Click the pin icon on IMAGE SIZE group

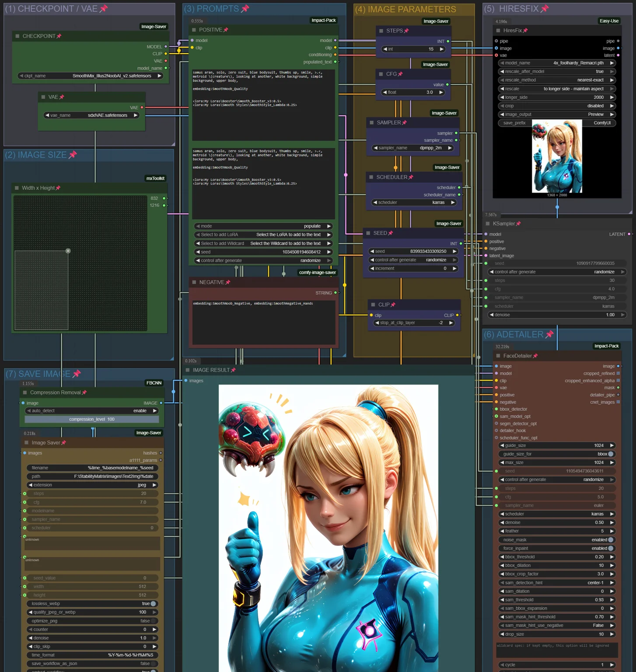point(73,154)
